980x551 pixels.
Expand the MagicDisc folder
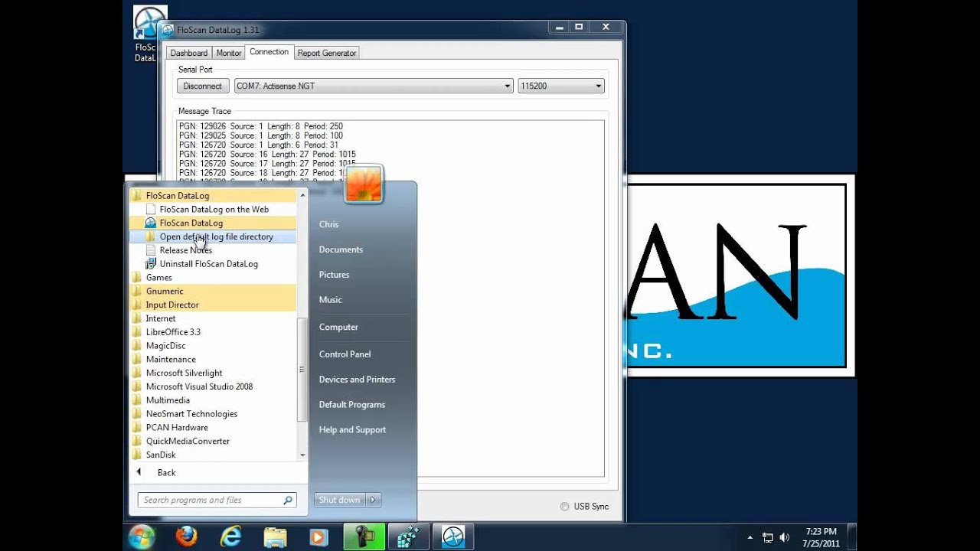click(x=213, y=346)
